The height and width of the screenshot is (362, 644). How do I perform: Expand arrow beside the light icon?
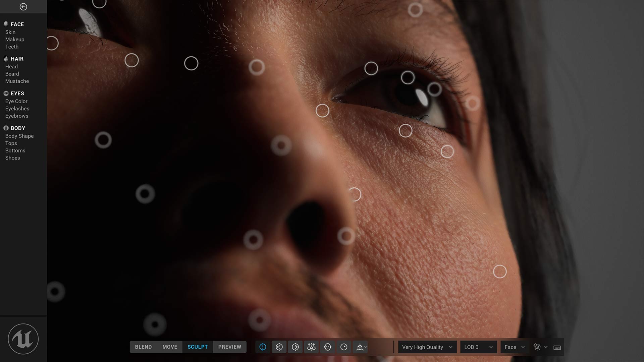point(546,347)
